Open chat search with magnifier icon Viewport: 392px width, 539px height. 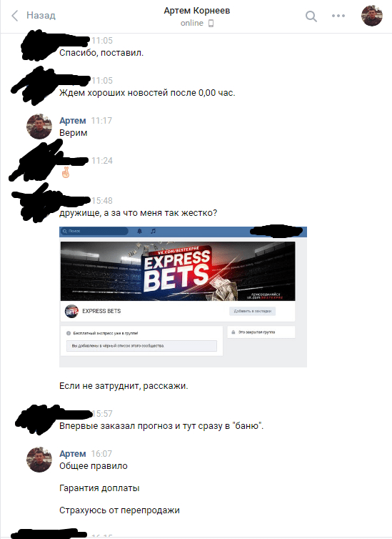311,16
